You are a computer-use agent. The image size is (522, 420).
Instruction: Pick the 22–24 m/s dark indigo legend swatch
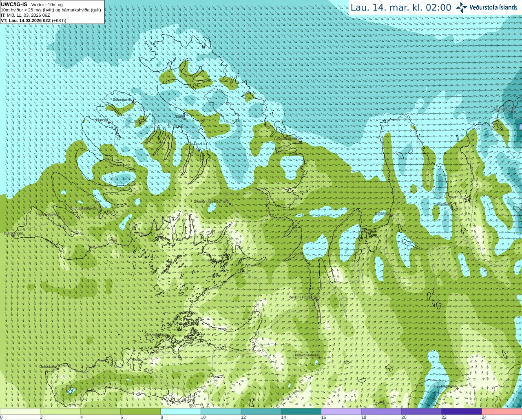[462, 411]
